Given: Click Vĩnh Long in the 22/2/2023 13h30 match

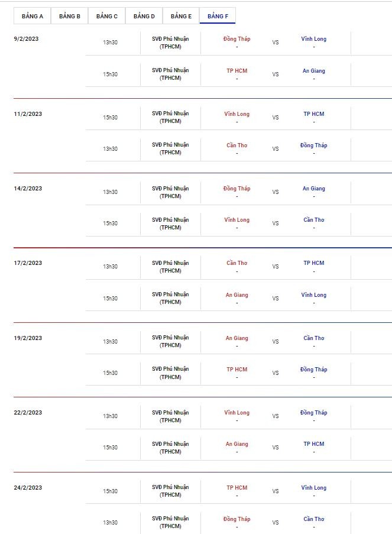Looking at the screenshot, I should tap(237, 413).
